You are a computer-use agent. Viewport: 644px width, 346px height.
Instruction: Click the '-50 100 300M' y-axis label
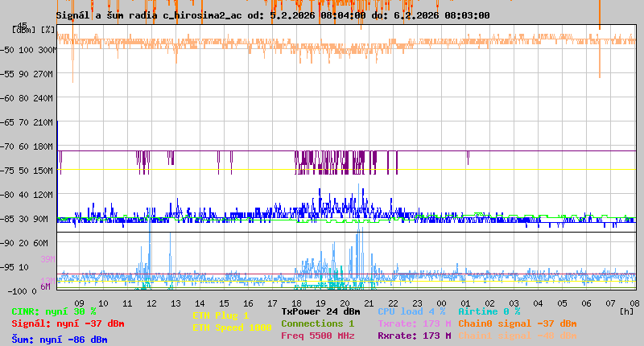pos(28,50)
